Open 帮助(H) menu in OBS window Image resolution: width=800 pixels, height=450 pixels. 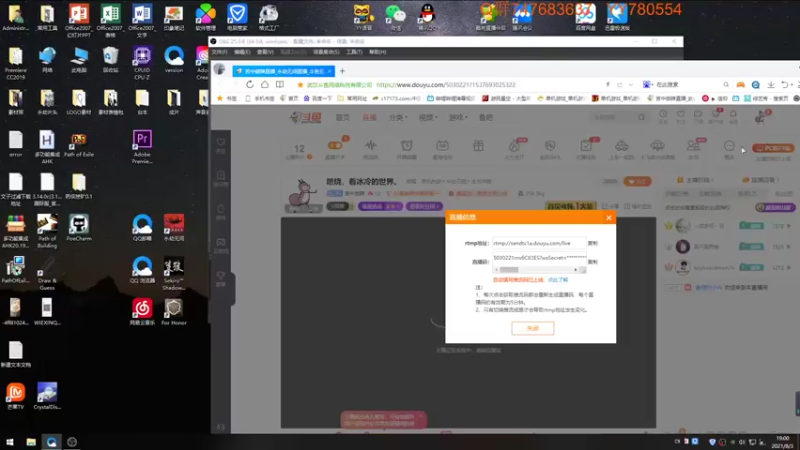[378, 52]
